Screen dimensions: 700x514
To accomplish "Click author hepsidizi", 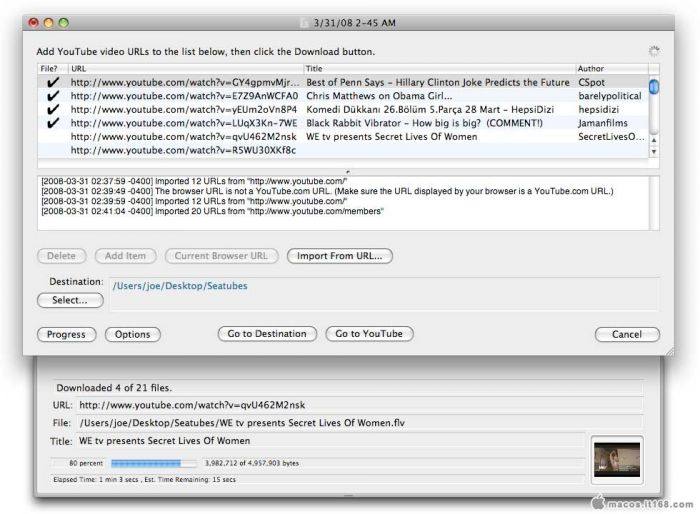I will 598,109.
